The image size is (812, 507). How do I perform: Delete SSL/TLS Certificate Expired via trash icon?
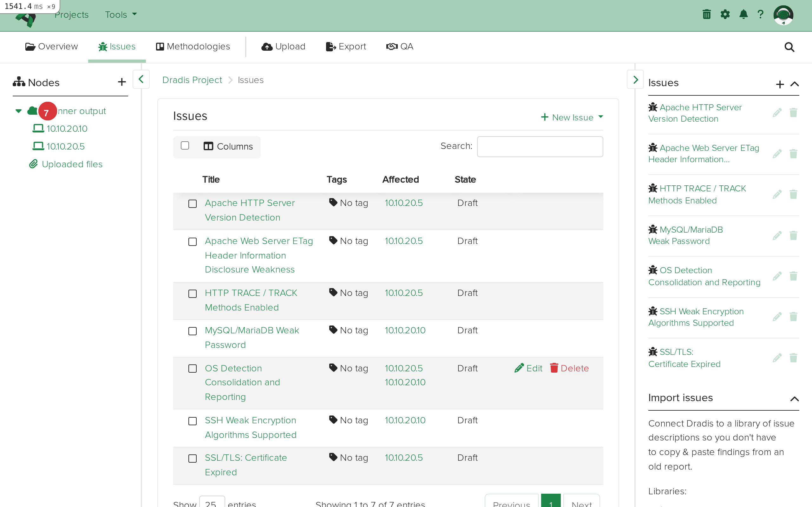click(x=794, y=357)
